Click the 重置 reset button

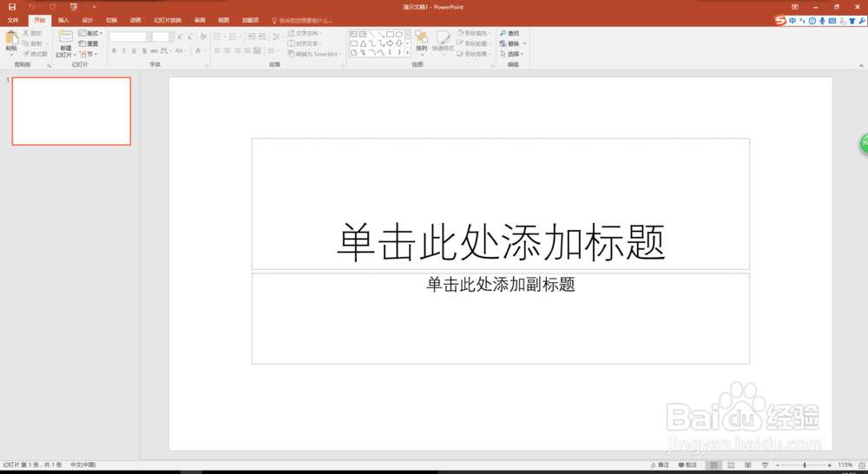tap(89, 43)
